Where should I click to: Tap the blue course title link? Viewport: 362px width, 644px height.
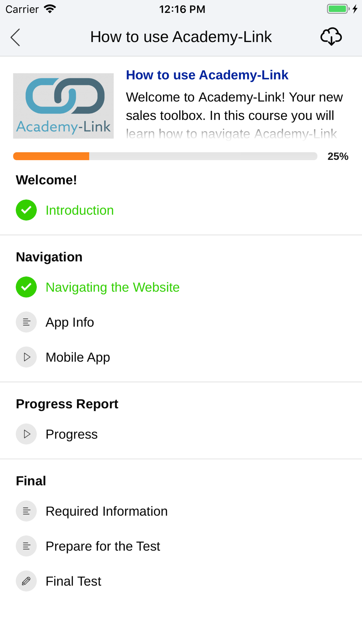click(207, 75)
